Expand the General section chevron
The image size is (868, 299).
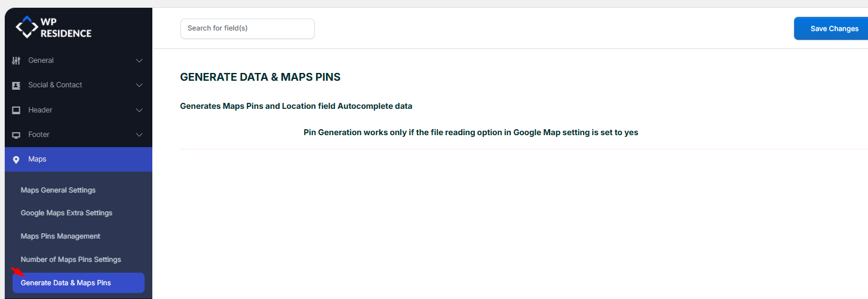tap(139, 60)
